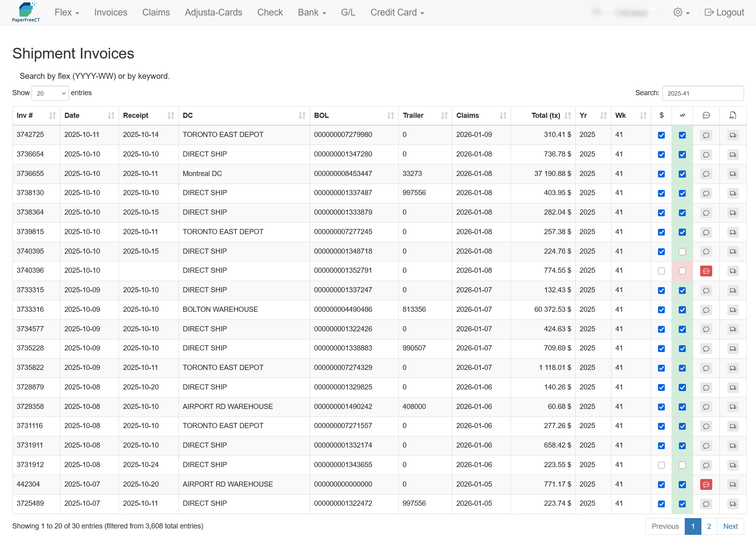Click the PaperFreeCT logo

[x=26, y=12]
